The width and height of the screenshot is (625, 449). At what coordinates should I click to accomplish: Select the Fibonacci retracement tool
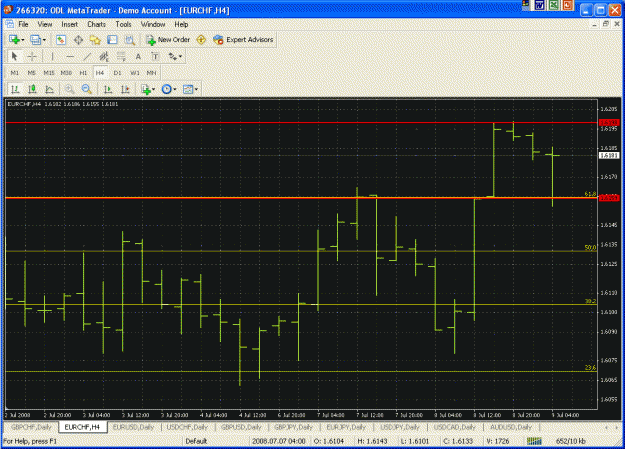click(121, 57)
